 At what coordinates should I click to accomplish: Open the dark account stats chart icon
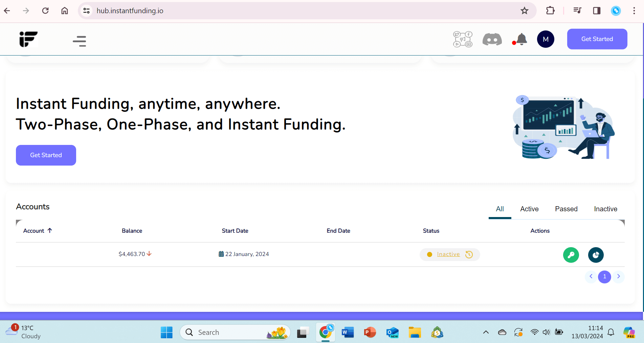click(596, 255)
